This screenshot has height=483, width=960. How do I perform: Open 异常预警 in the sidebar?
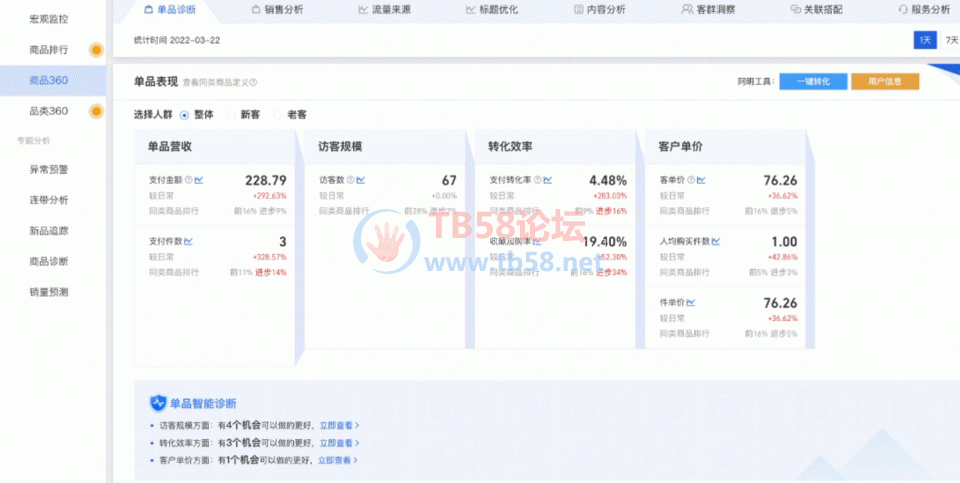tap(49, 170)
